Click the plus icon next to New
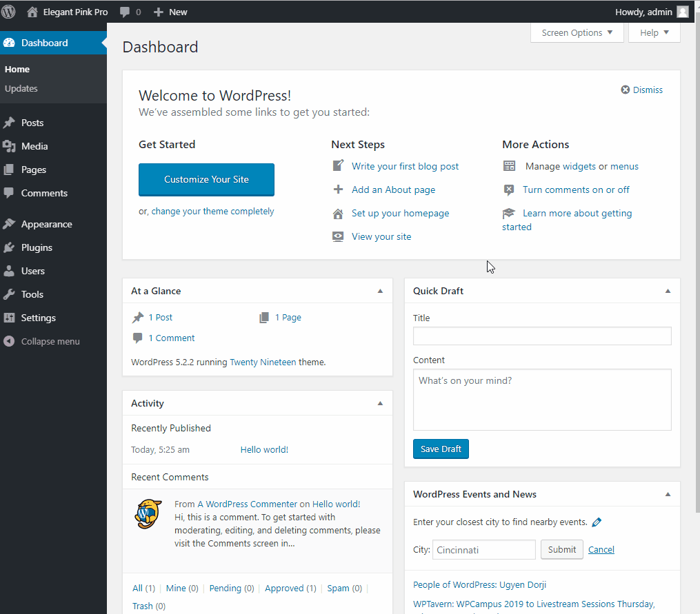The image size is (700, 614). point(158,12)
